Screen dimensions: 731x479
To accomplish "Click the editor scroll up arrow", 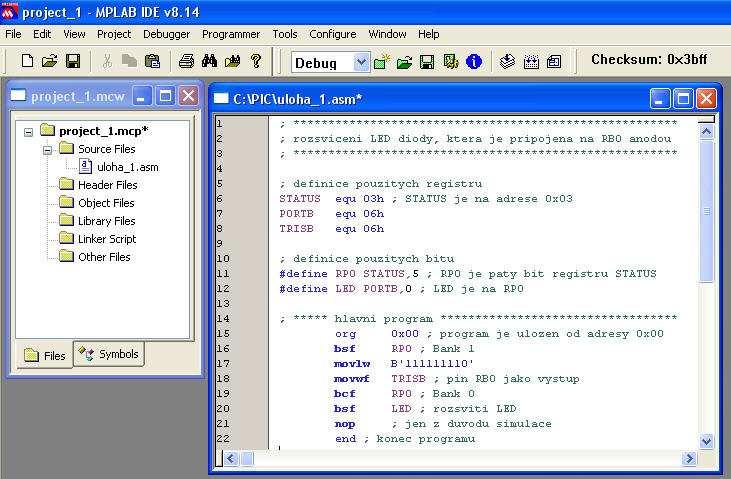I will [706, 132].
